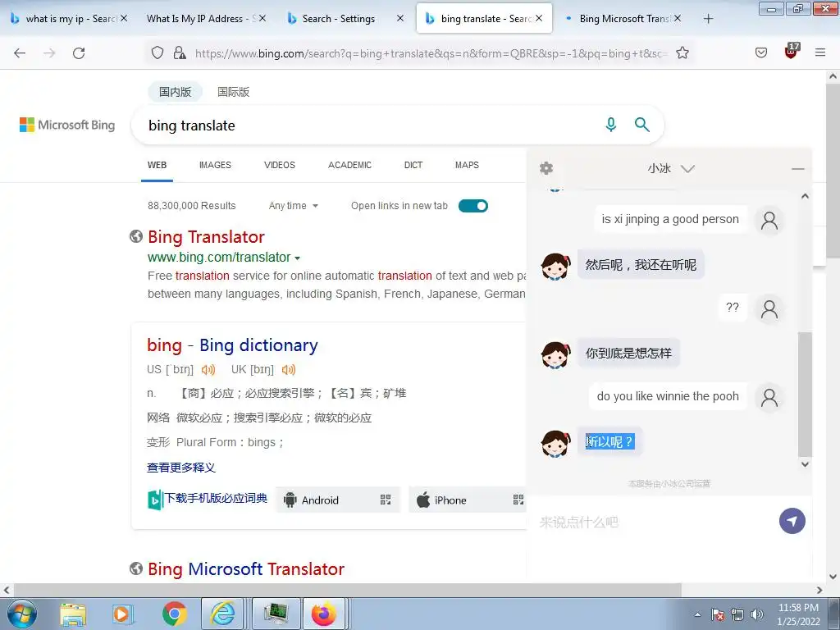Open a new browser tab with plus

click(x=708, y=19)
